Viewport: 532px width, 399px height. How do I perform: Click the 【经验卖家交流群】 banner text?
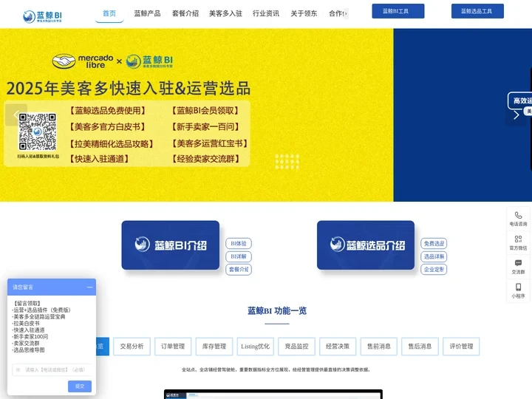pyautogui.click(x=206, y=159)
